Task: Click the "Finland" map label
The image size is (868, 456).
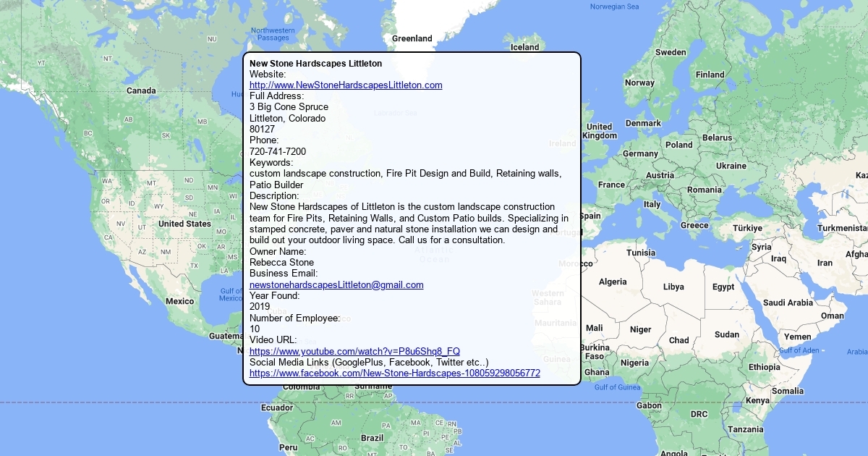Action: [710, 75]
